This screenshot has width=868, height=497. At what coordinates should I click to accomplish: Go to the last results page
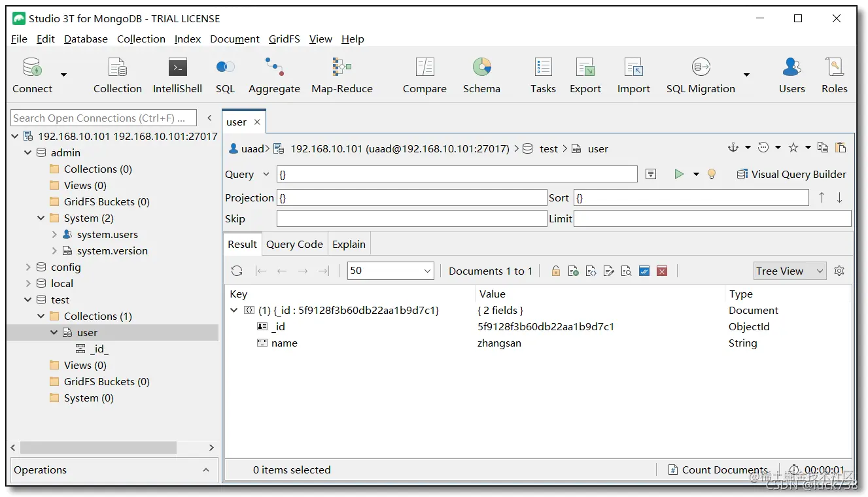323,271
